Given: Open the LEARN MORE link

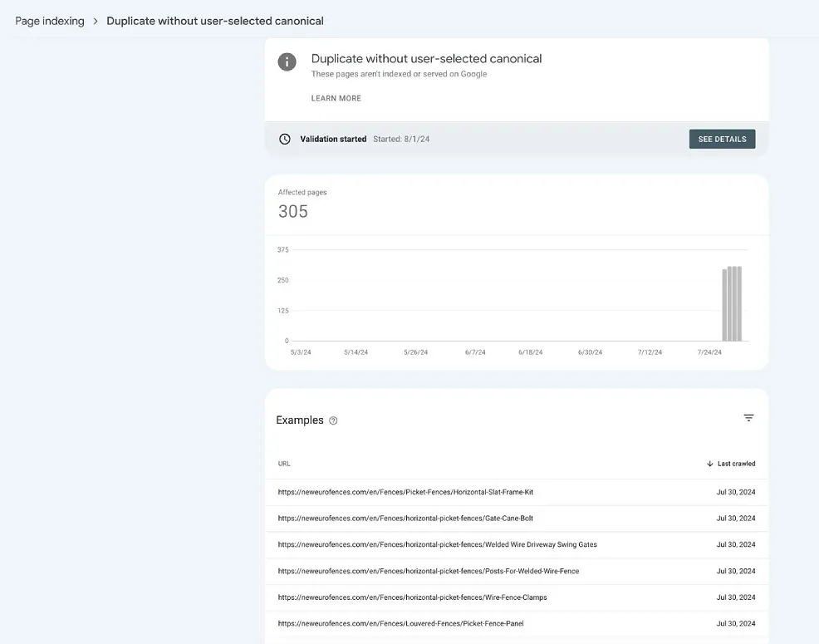Looking at the screenshot, I should (x=336, y=98).
